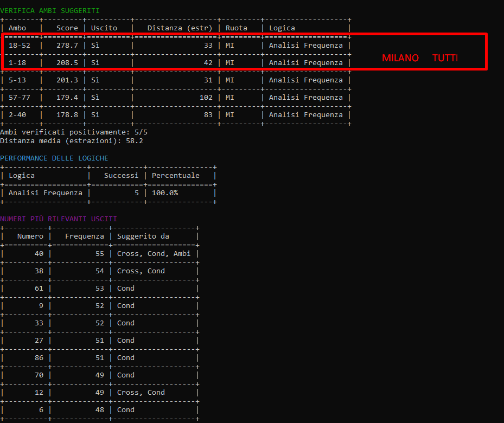This screenshot has width=504, height=423.
Task: Click frequency value 48
Action: [100, 409]
